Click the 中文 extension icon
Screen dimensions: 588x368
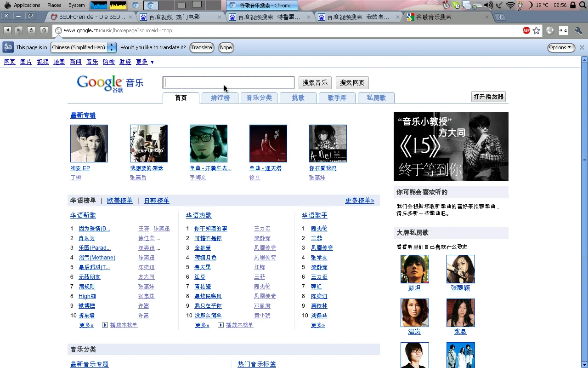[x=564, y=30]
